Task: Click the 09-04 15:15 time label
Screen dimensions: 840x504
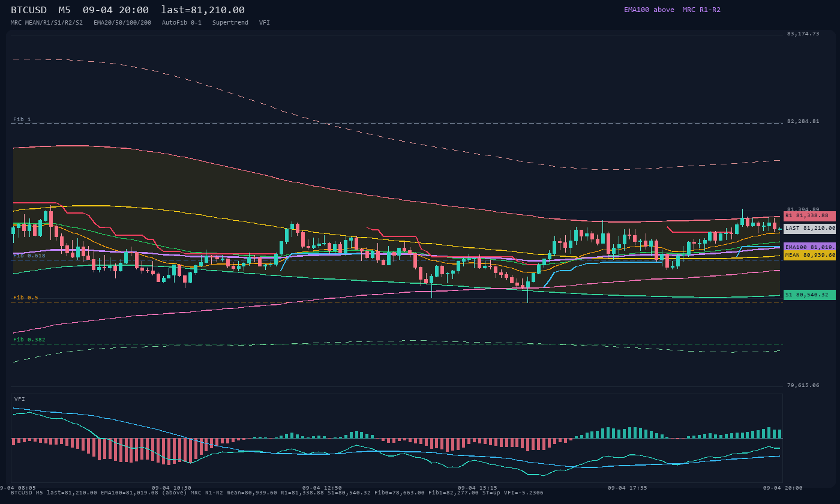Action: point(478,488)
